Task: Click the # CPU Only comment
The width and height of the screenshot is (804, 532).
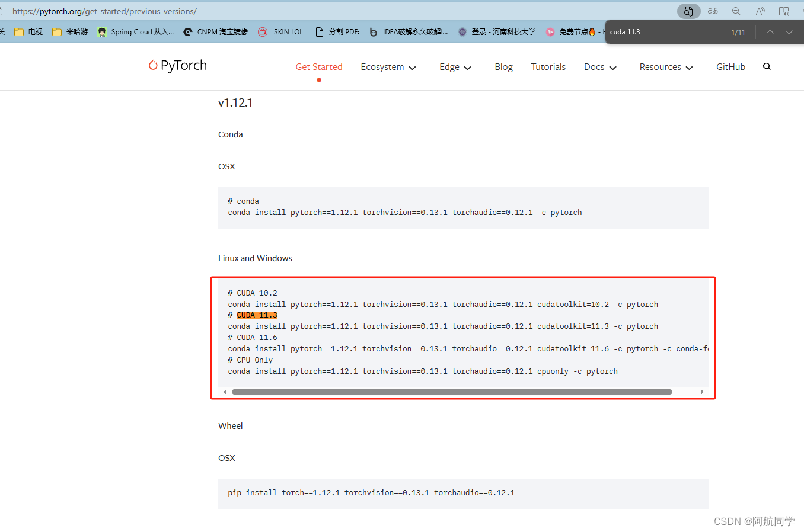Action: (250, 360)
